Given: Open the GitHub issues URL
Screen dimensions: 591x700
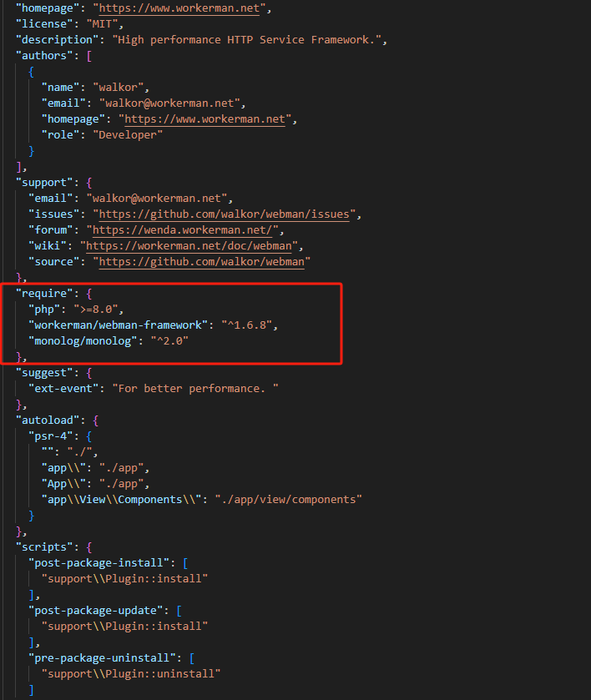Looking at the screenshot, I should click(x=224, y=214).
